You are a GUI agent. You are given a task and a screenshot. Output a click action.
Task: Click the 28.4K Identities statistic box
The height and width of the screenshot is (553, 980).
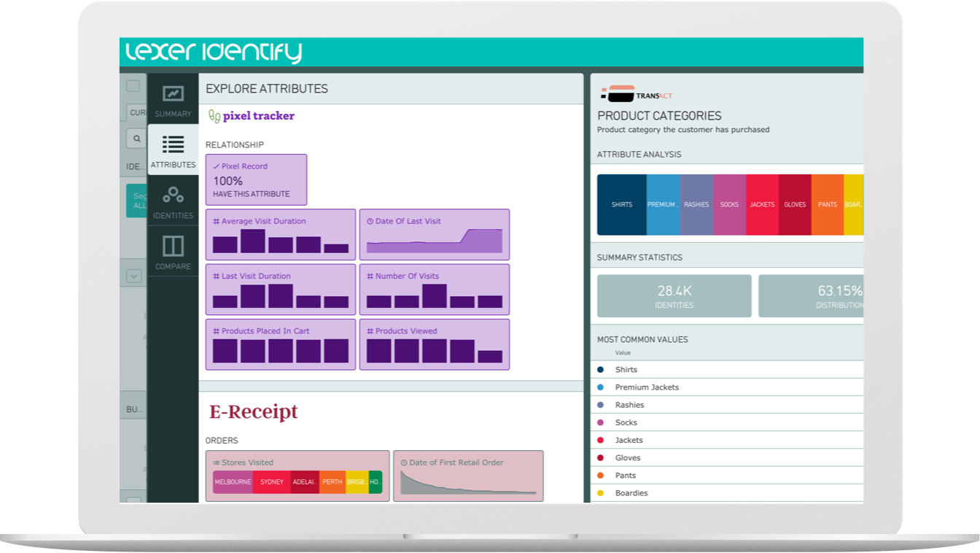click(674, 295)
